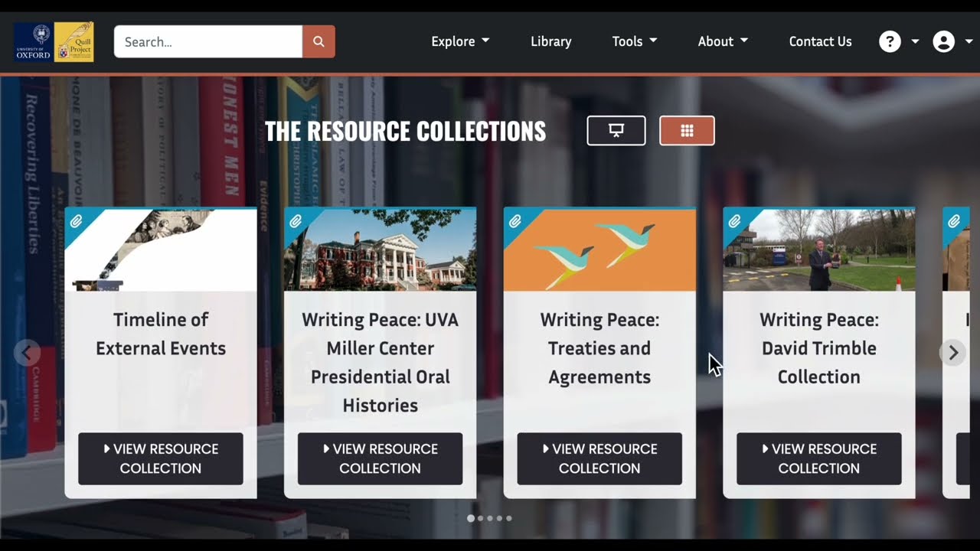Switch to carousel presentation view
The height and width of the screenshot is (551, 980).
click(x=616, y=131)
